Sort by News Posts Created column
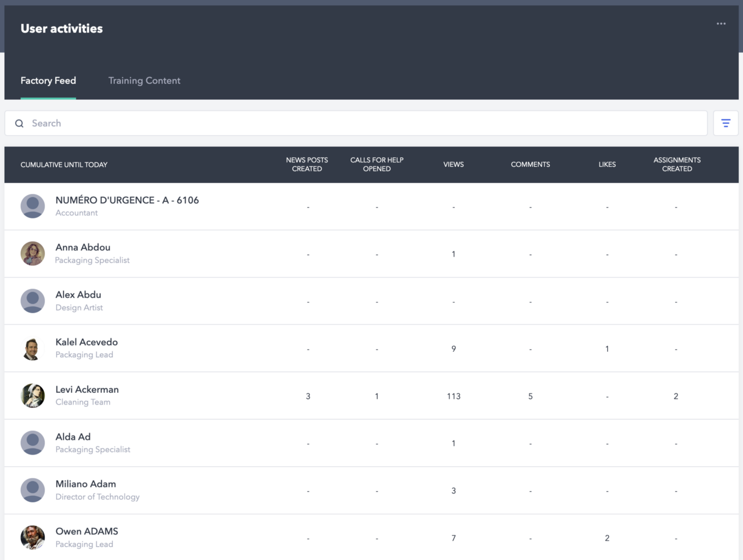The image size is (743, 560). [x=307, y=165]
